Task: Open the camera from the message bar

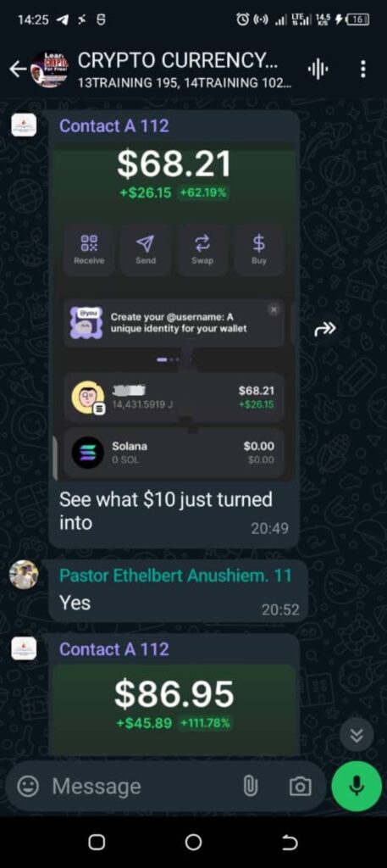Action: (301, 787)
